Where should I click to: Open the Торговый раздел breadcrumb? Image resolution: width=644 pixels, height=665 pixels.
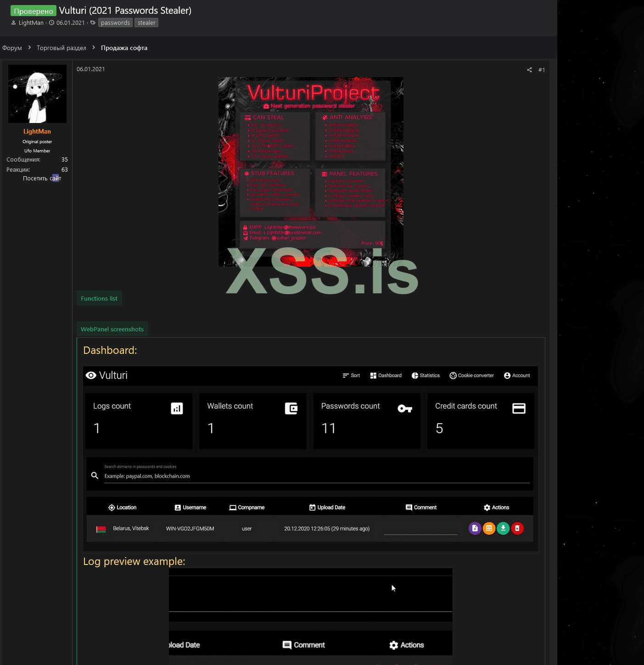coord(62,48)
